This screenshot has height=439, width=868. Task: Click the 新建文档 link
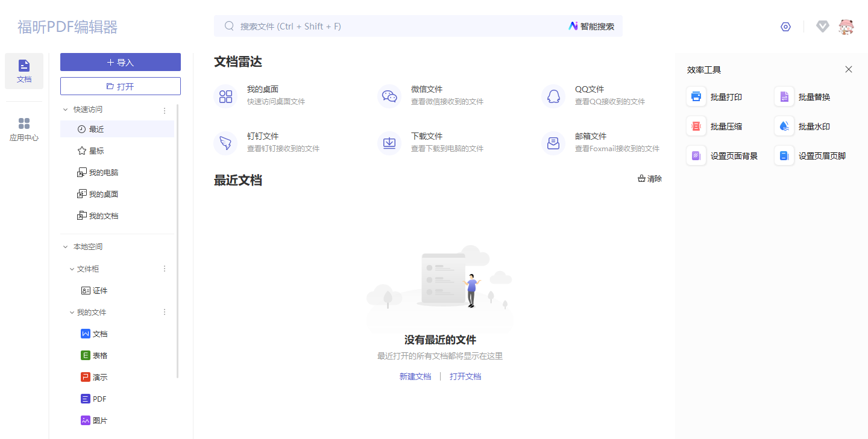pos(415,376)
